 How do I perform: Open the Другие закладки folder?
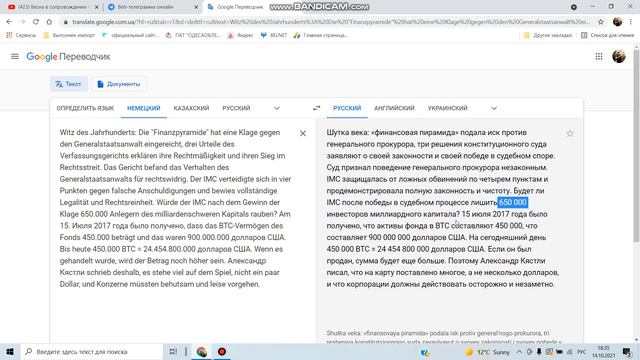tap(548, 35)
